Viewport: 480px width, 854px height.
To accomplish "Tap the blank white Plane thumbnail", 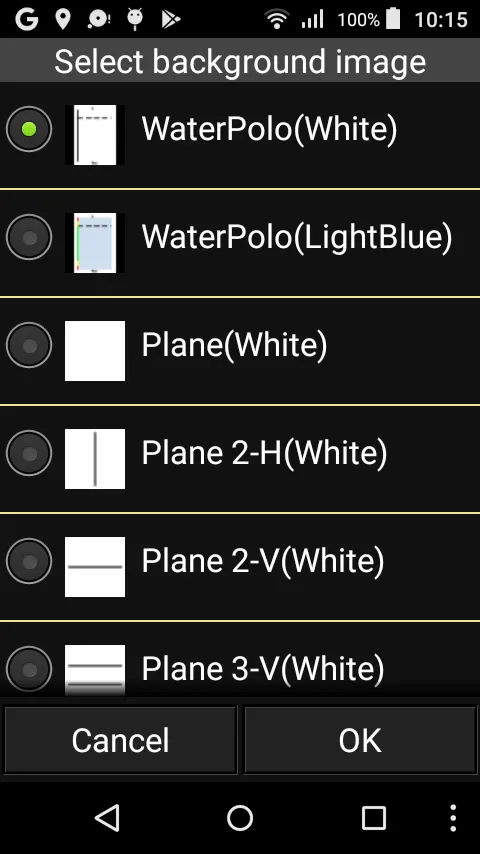I will tap(95, 351).
